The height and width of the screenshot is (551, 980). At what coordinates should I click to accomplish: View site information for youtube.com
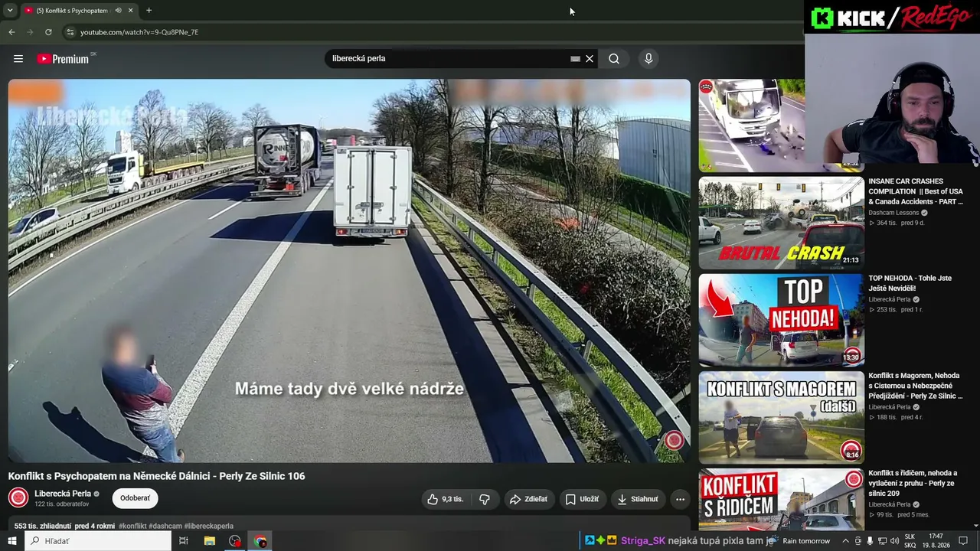[70, 32]
